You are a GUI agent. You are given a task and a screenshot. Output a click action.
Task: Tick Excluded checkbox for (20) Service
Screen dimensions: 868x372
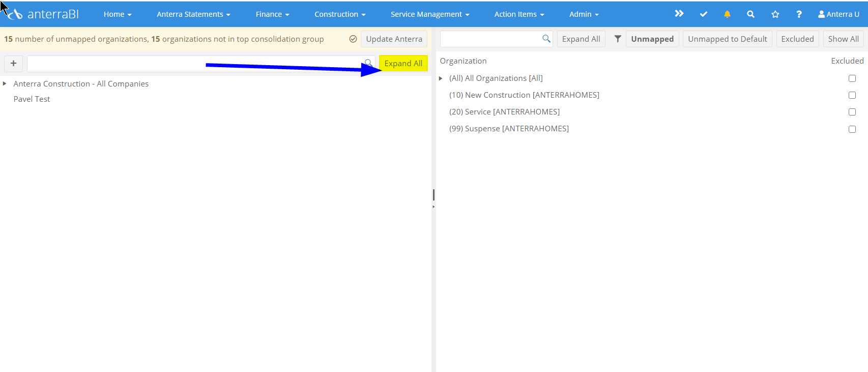852,112
